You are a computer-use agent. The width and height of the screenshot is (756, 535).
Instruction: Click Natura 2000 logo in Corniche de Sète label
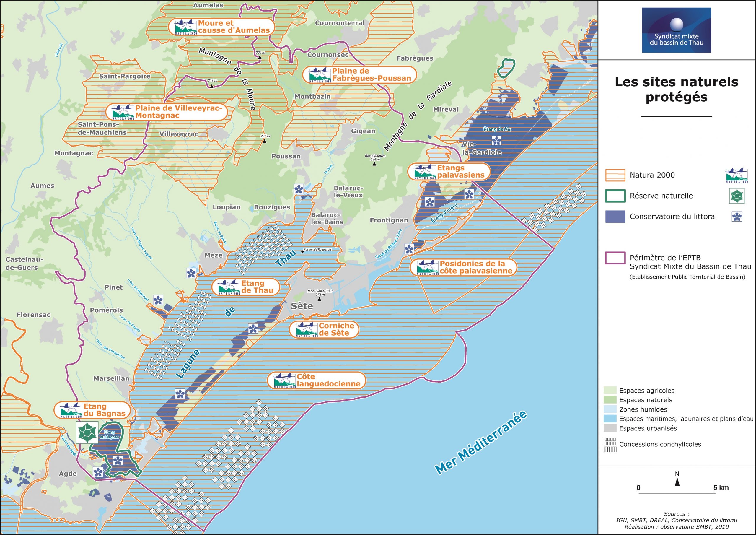pyautogui.click(x=307, y=330)
